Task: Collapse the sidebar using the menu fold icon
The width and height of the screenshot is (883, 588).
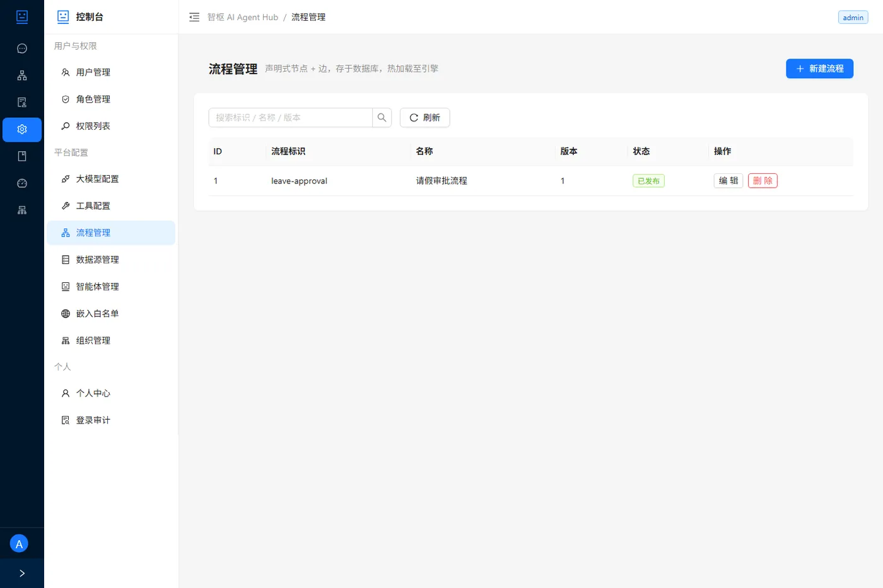Action: coord(194,17)
